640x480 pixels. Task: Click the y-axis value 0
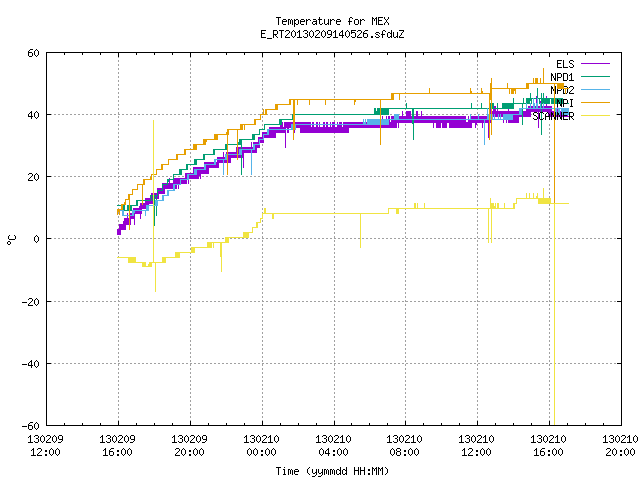point(36,239)
